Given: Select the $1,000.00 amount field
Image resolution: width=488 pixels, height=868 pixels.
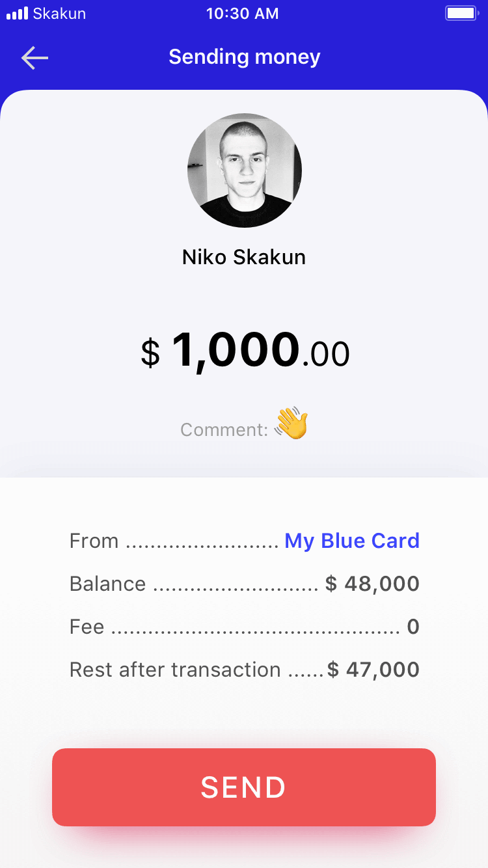Looking at the screenshot, I should click(245, 351).
